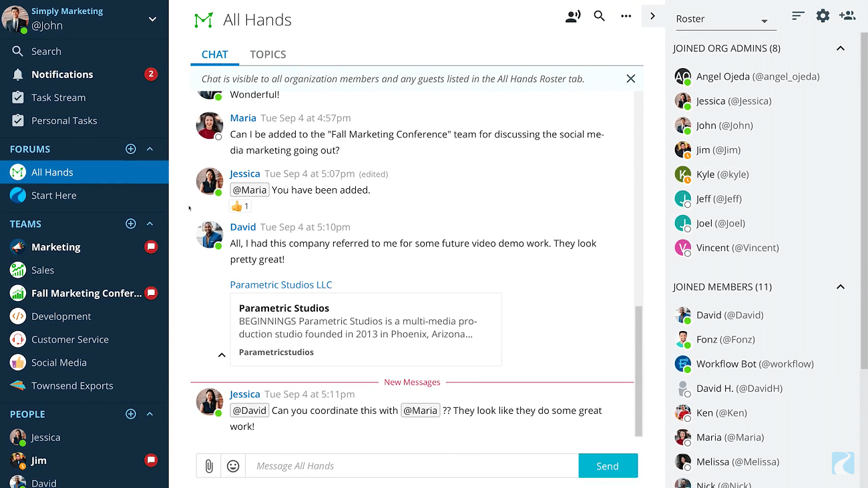This screenshot has height=488, width=868.
Task: Invite members using the add-person icon
Action: [847, 15]
